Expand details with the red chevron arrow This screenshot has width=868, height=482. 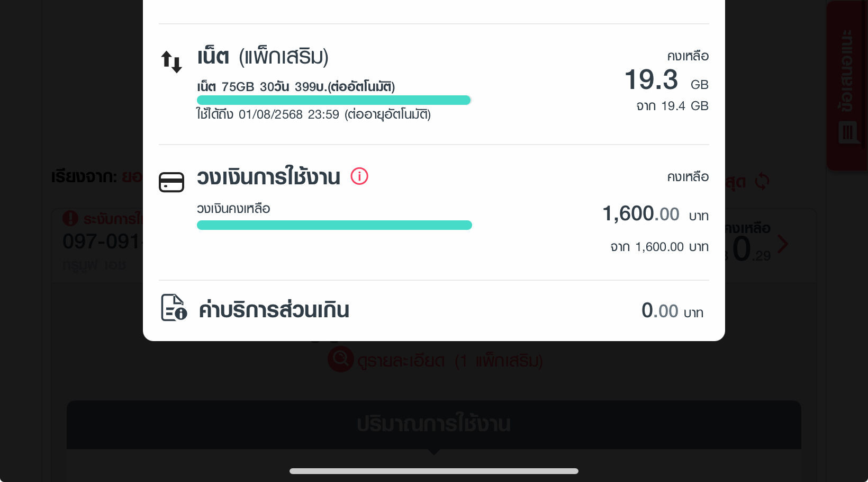782,244
